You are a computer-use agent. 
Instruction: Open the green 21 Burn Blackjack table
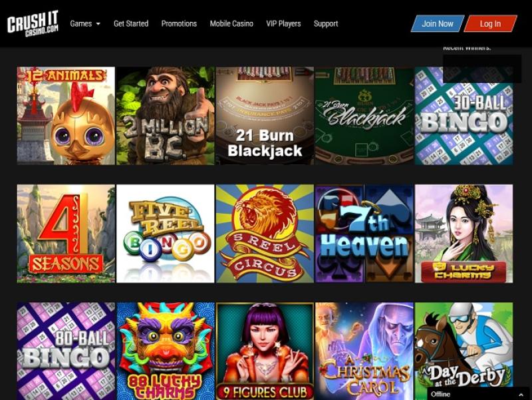364,116
